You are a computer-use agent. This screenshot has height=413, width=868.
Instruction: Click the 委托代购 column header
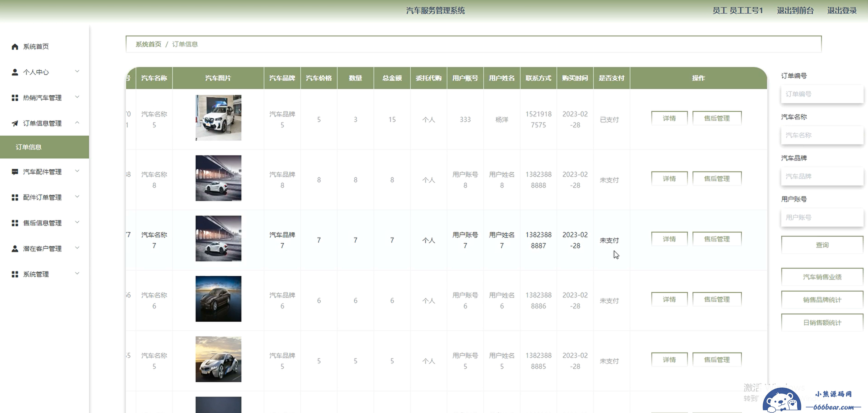pyautogui.click(x=429, y=78)
